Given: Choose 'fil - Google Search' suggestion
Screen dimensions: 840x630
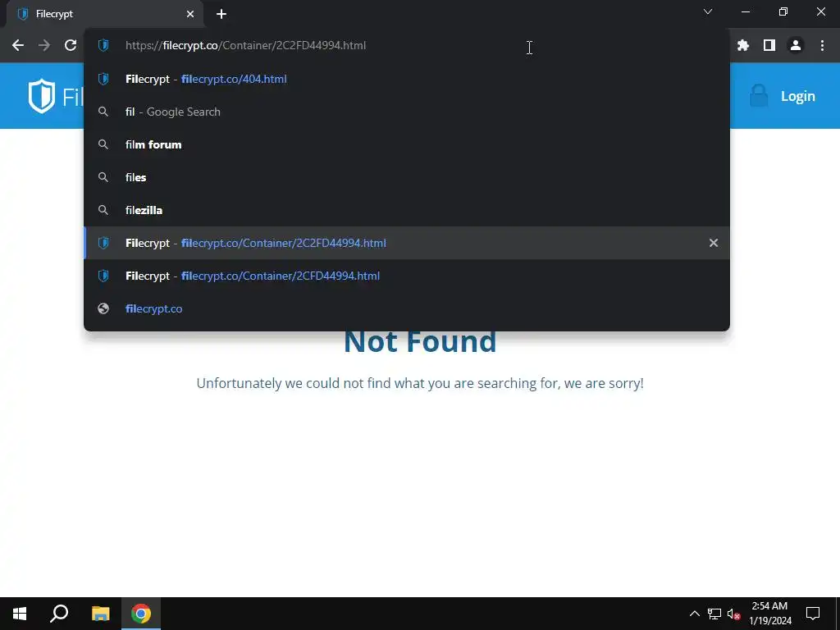Looking at the screenshot, I should tap(407, 112).
